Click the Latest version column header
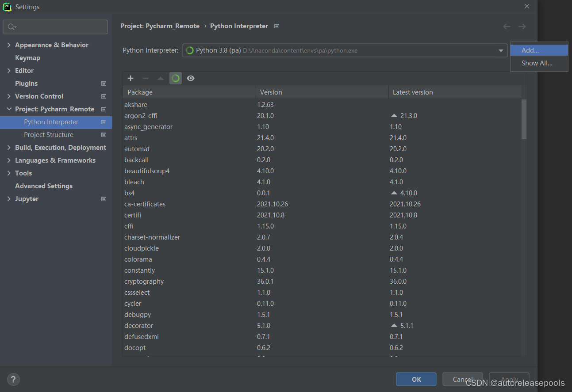Screen dimensions: 572x392 tap(455, 92)
